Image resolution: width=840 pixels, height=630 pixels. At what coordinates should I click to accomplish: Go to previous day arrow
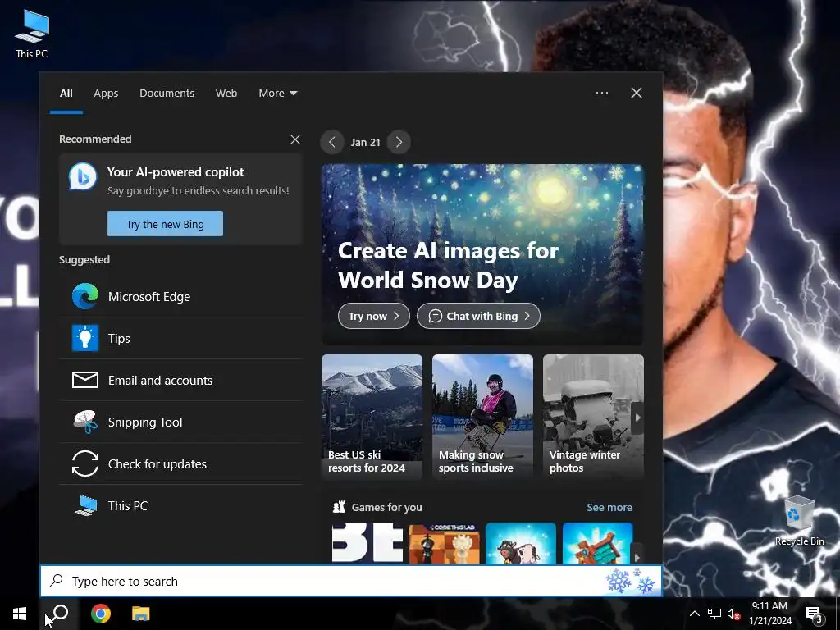click(332, 142)
